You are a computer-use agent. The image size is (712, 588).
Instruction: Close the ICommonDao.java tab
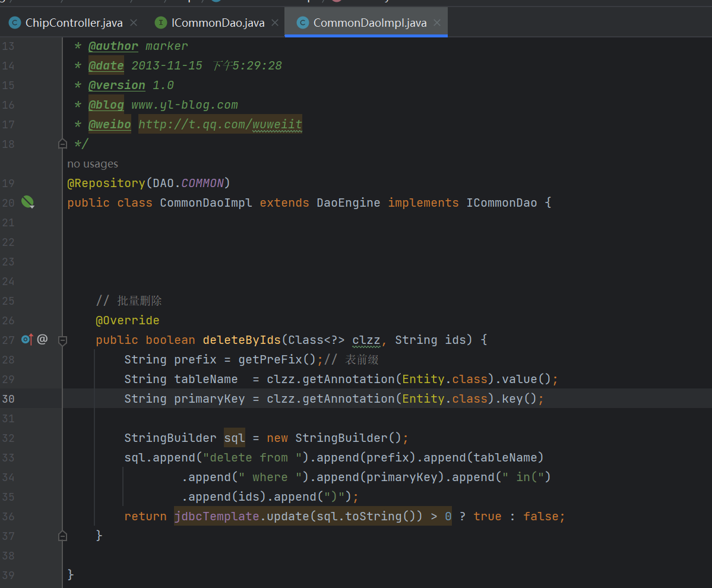[x=275, y=23]
